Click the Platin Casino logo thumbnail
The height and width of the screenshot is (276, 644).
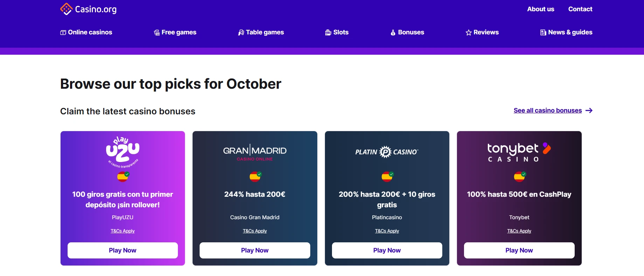[x=387, y=152]
